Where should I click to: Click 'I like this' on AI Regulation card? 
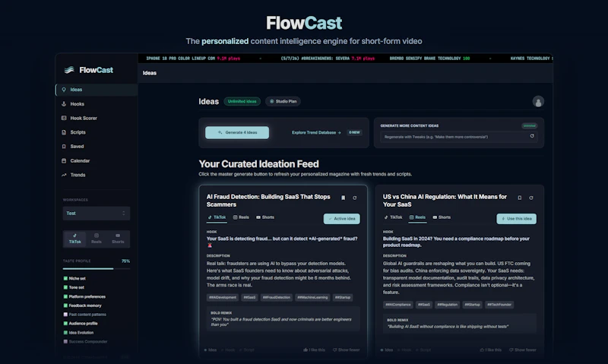tap(491, 350)
